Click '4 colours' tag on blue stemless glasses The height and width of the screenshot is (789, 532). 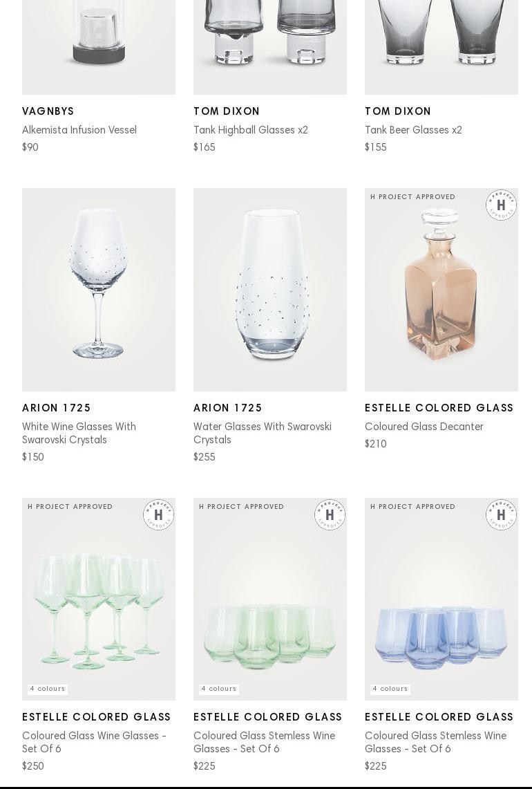point(390,689)
